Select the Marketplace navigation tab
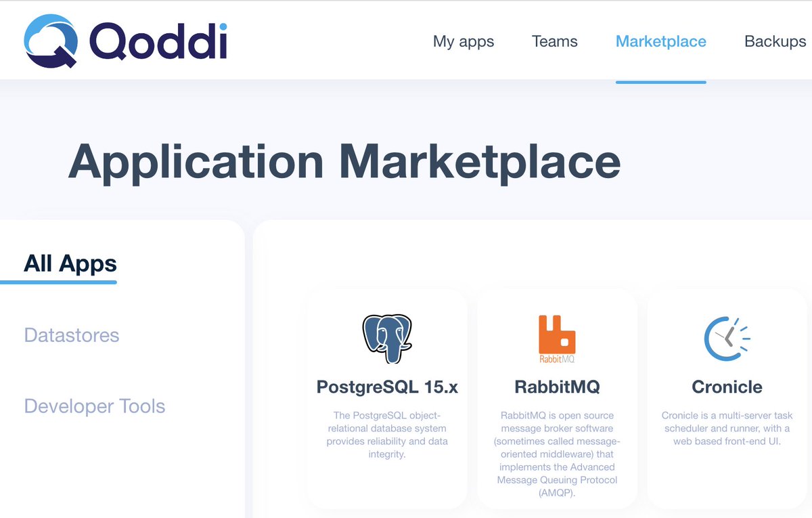The image size is (812, 518). click(x=661, y=41)
